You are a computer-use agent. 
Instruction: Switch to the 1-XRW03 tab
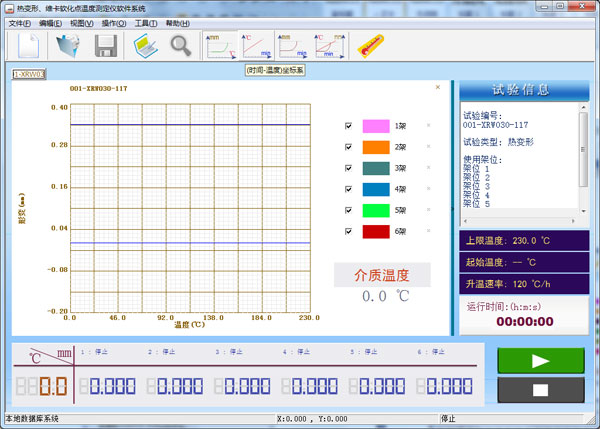(x=29, y=74)
